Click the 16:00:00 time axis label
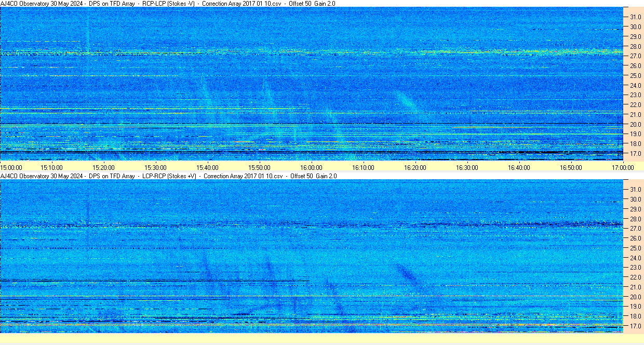The height and width of the screenshot is (345, 644). click(x=311, y=167)
